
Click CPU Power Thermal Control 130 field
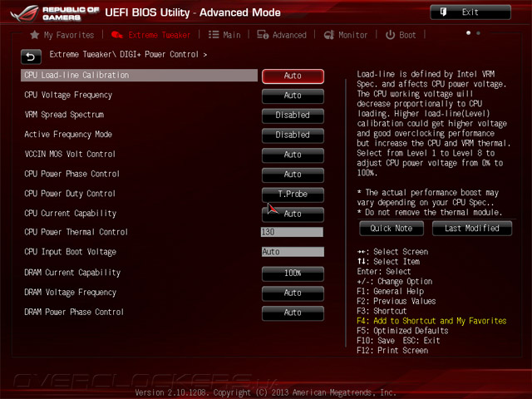point(292,232)
